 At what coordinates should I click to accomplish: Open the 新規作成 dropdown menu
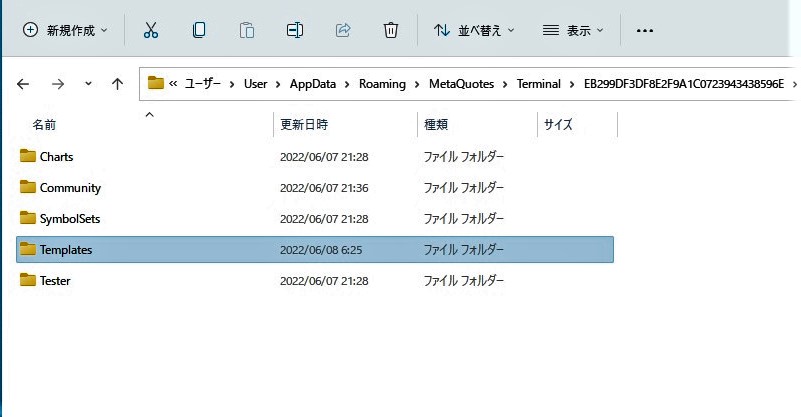coord(65,30)
